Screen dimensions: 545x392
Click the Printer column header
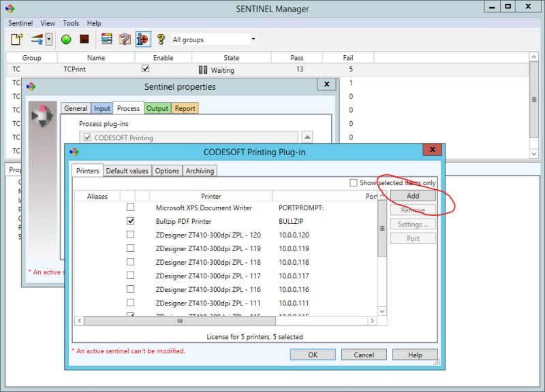click(211, 196)
